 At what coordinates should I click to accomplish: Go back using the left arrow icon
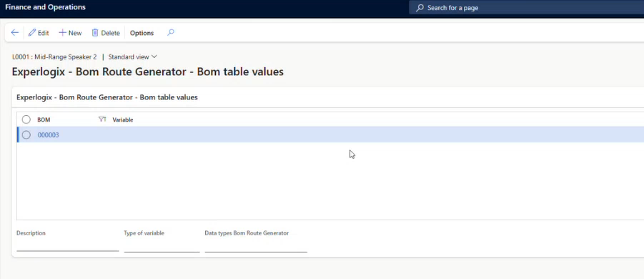pyautogui.click(x=15, y=33)
